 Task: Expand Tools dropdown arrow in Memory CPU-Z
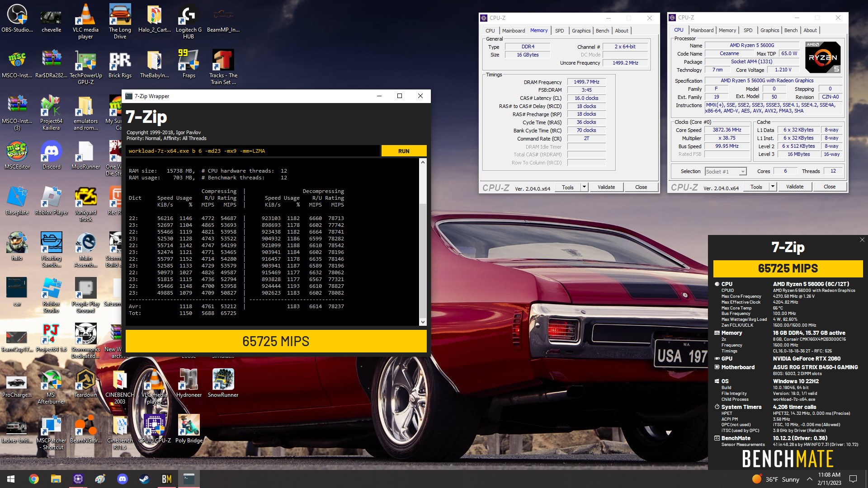coord(584,187)
